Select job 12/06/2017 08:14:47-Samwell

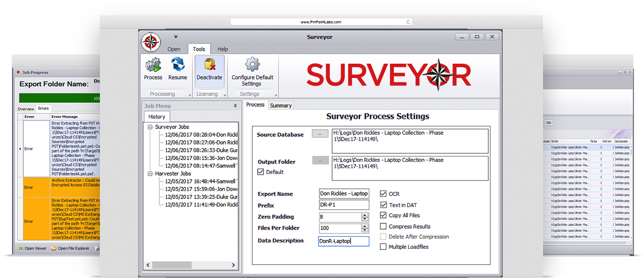click(201, 166)
